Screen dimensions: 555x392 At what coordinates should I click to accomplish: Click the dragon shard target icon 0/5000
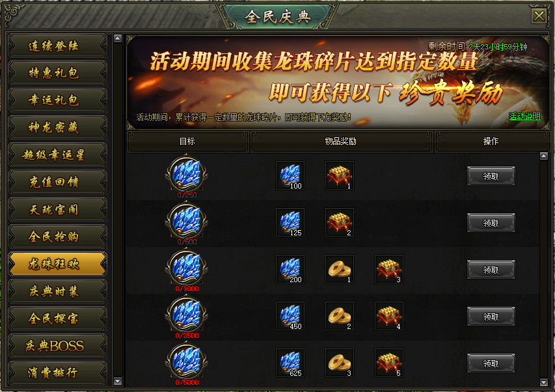click(x=187, y=362)
